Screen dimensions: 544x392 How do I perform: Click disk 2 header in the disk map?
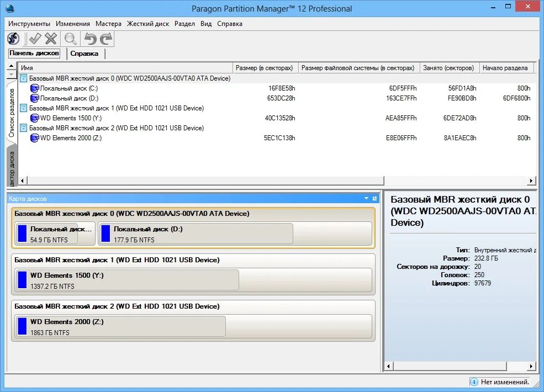pos(117,306)
